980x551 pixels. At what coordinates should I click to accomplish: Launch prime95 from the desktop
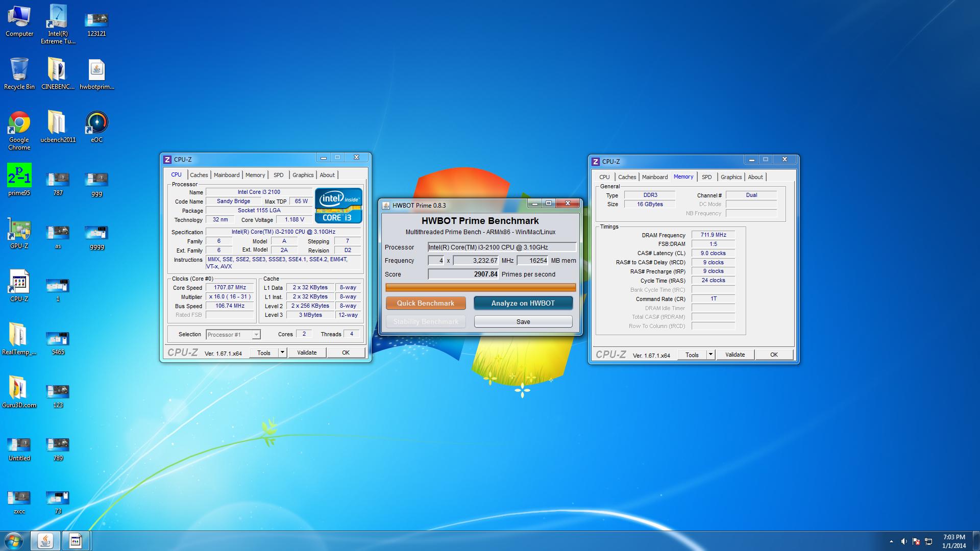(19, 180)
